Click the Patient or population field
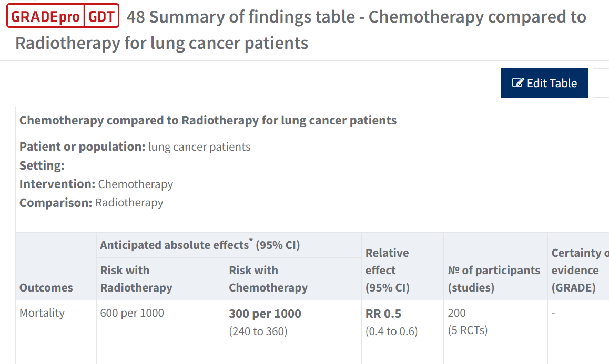The width and height of the screenshot is (609, 364). [135, 147]
